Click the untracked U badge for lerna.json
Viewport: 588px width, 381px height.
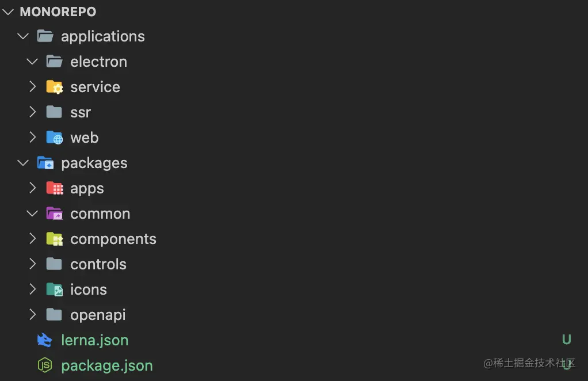pos(566,340)
